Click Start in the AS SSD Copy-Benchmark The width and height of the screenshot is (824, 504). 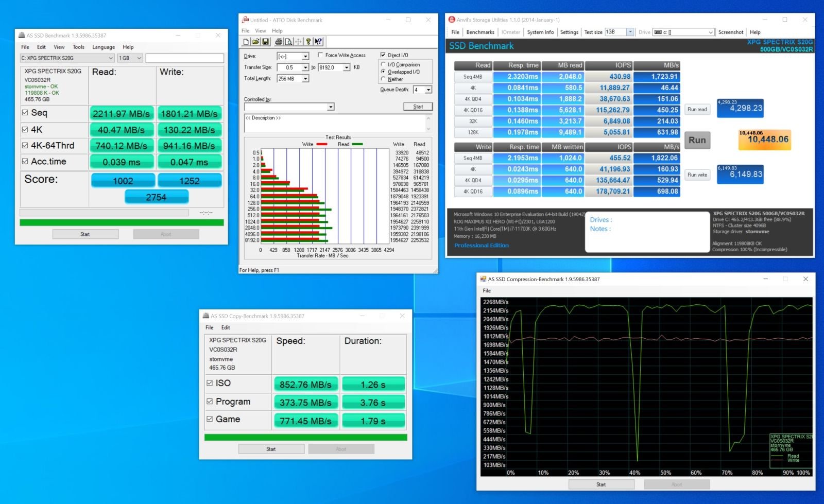[x=271, y=449]
